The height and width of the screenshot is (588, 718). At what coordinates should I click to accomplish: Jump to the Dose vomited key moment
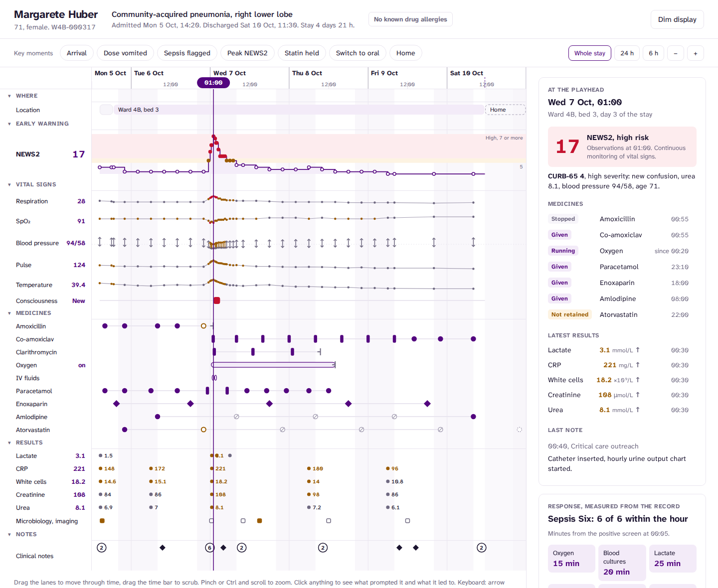pos(125,53)
